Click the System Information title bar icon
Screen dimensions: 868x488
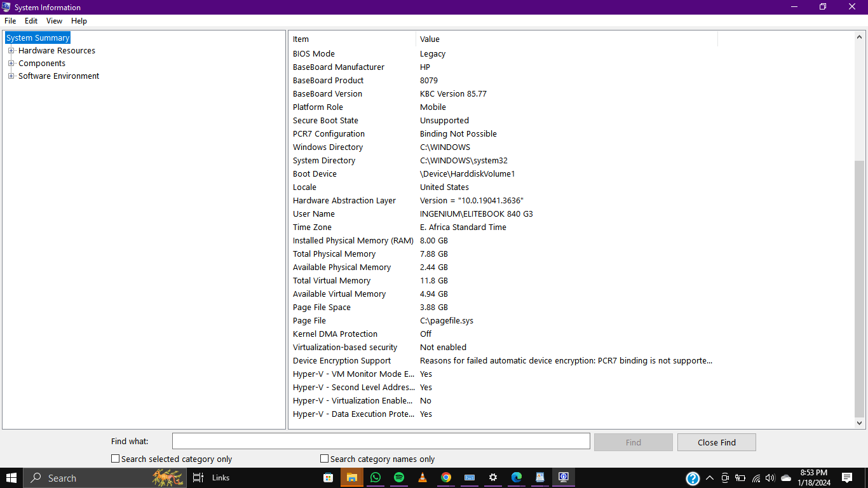(6, 7)
